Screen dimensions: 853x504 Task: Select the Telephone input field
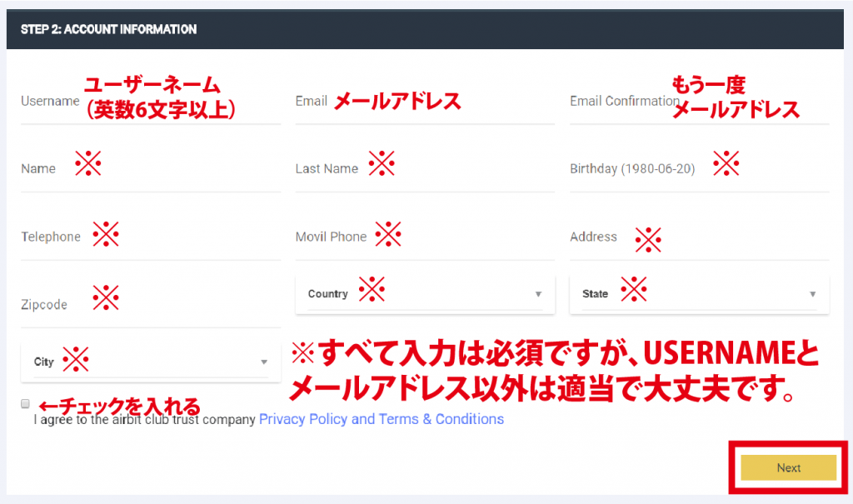[x=151, y=237]
